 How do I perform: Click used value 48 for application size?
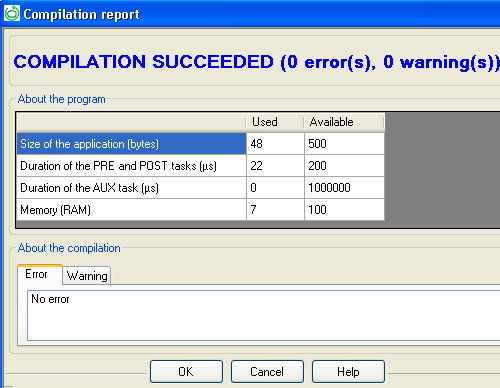click(275, 144)
